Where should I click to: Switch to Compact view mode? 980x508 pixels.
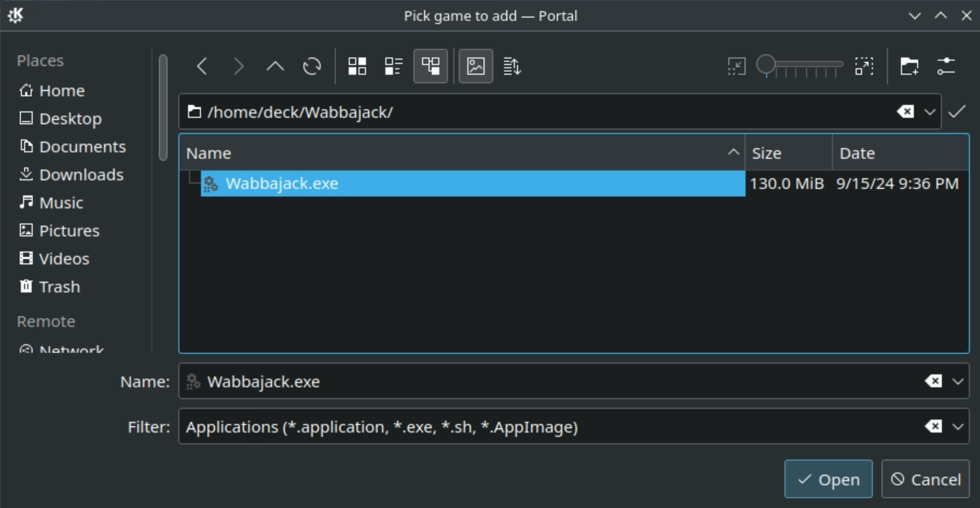pos(394,67)
